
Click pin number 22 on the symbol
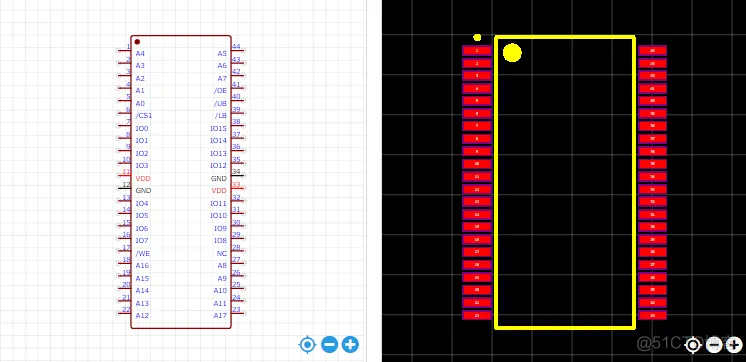click(x=126, y=310)
